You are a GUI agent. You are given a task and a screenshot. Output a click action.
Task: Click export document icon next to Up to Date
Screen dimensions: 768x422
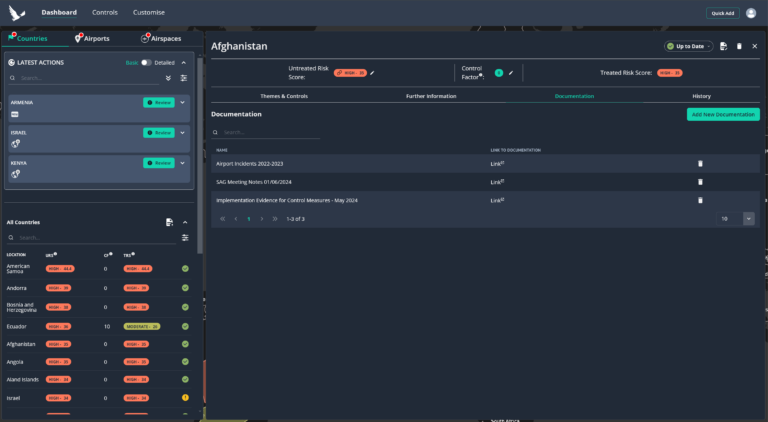[x=723, y=46]
